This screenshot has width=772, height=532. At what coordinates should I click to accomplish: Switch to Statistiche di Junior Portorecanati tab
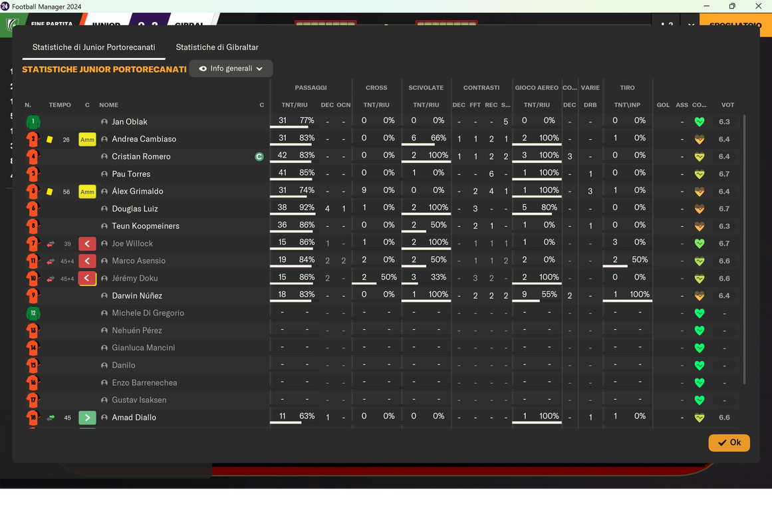94,47
